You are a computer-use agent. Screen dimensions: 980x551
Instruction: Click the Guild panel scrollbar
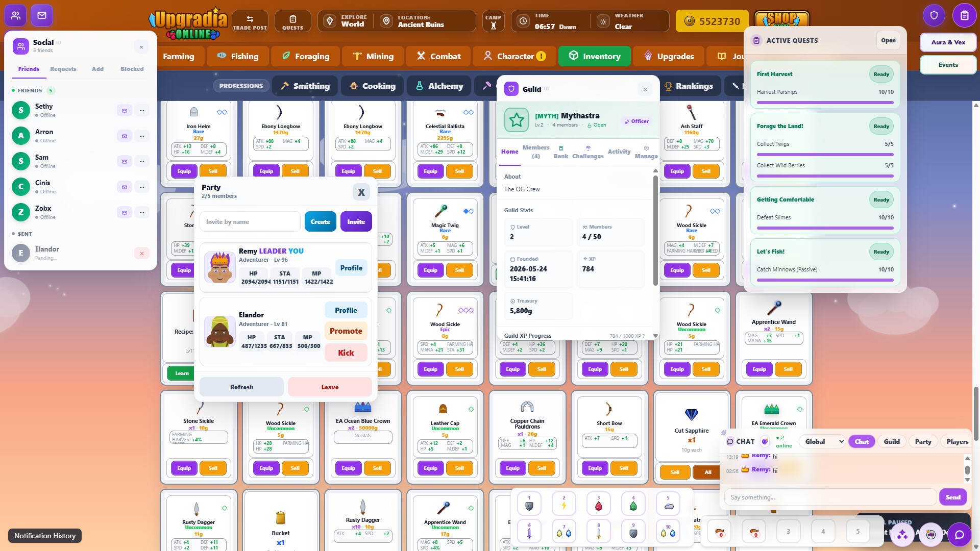[x=655, y=230]
